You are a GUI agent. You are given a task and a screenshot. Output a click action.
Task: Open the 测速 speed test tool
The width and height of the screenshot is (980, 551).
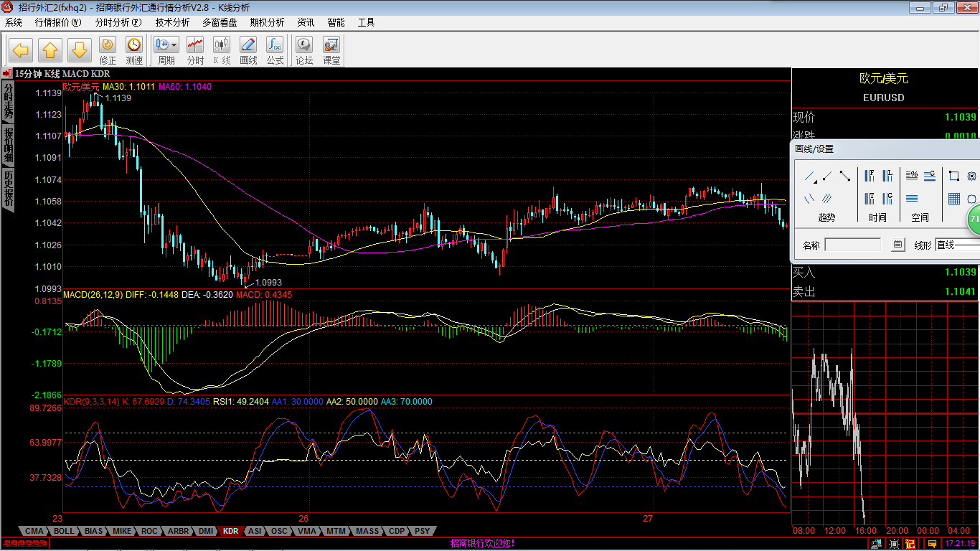134,50
